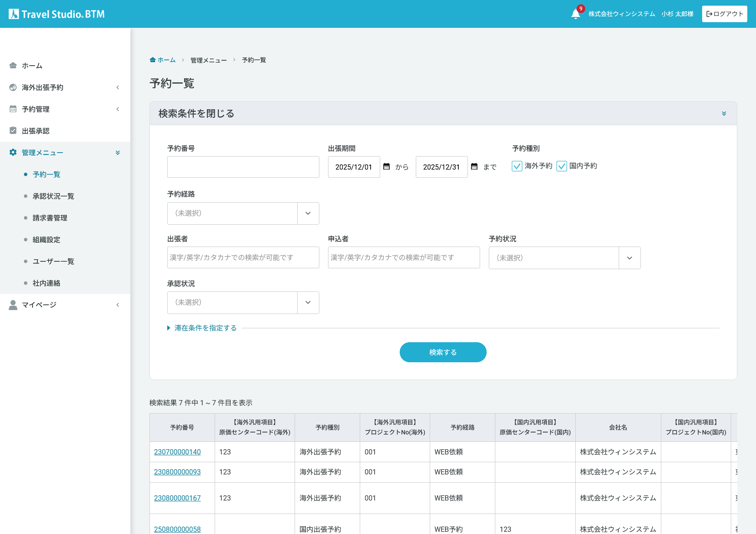Focus the 出張者 search field
Viewport: 756px width, 534px height.
tap(243, 257)
